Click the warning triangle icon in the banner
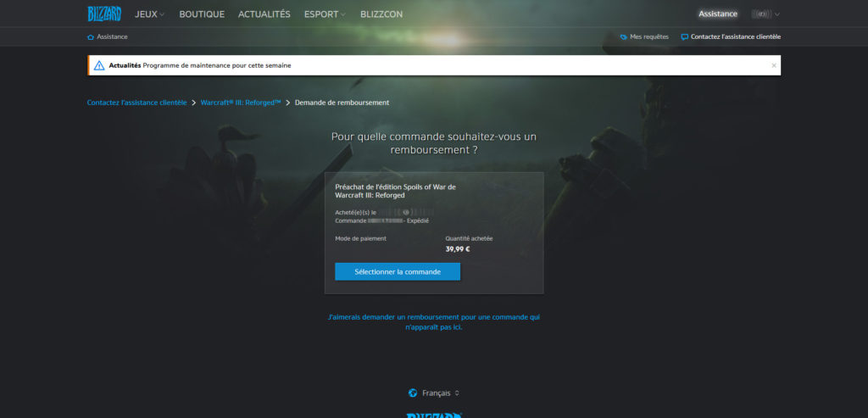This screenshot has height=418, width=868. click(99, 65)
